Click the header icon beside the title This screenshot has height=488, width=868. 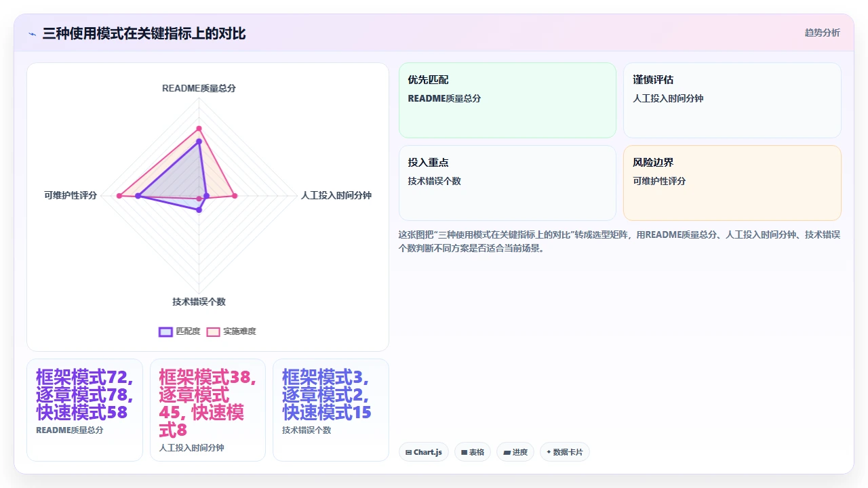(x=32, y=33)
